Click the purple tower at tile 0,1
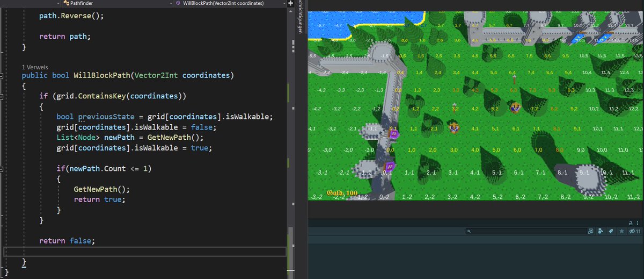Viewport: 644px width, 279px height. [x=393, y=133]
